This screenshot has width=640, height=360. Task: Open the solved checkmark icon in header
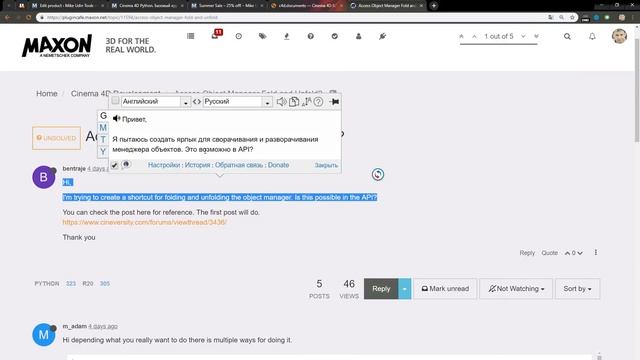[x=335, y=36]
